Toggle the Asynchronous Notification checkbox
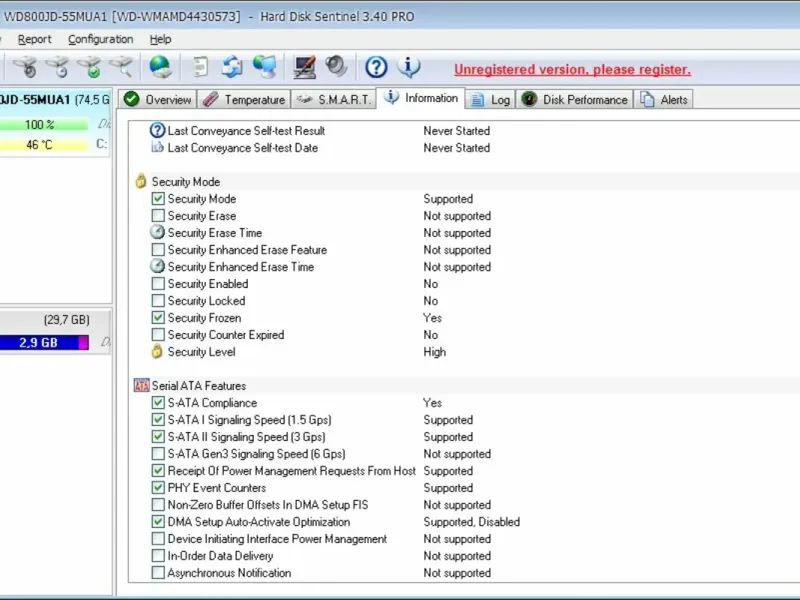800x600 pixels. pyautogui.click(x=158, y=572)
